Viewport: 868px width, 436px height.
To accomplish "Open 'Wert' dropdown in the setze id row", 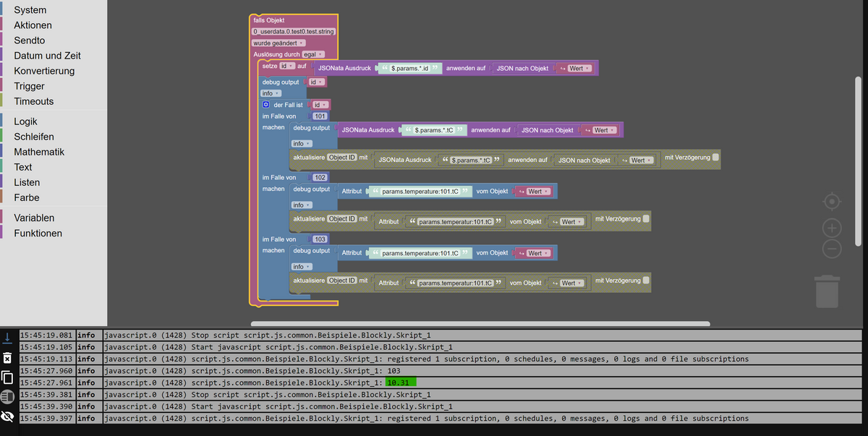I will click(580, 69).
